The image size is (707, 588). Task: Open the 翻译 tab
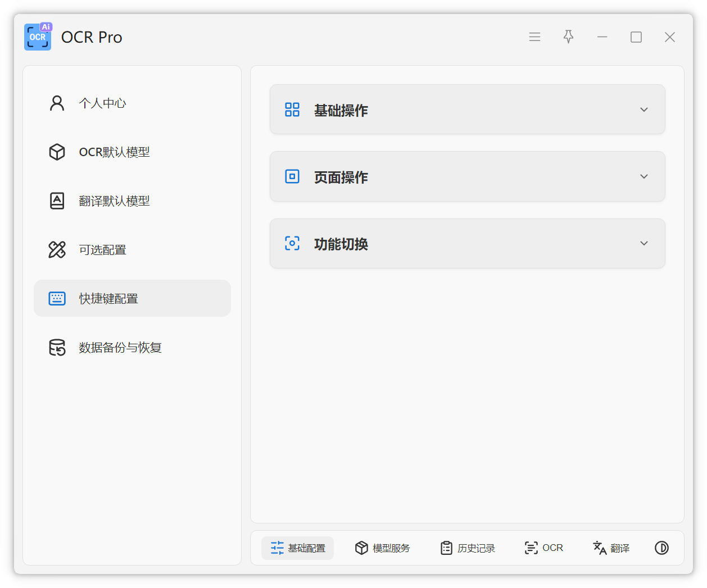[611, 548]
